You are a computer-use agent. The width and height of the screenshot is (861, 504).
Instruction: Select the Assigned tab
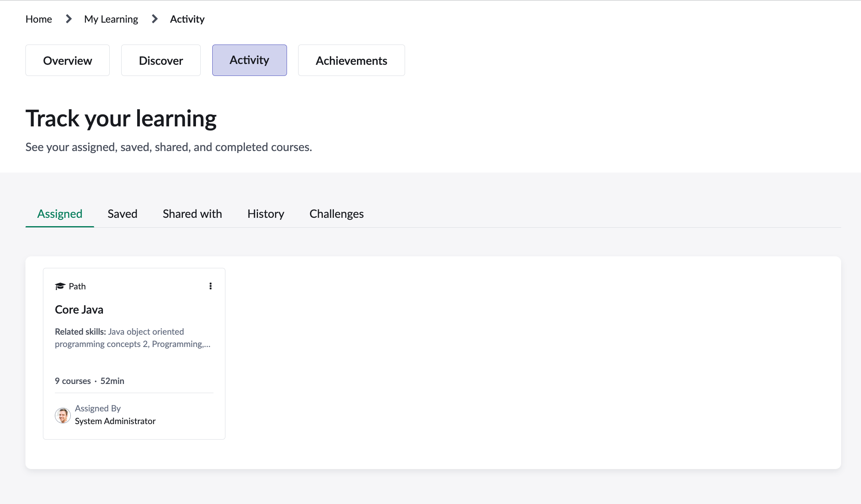pos(60,214)
